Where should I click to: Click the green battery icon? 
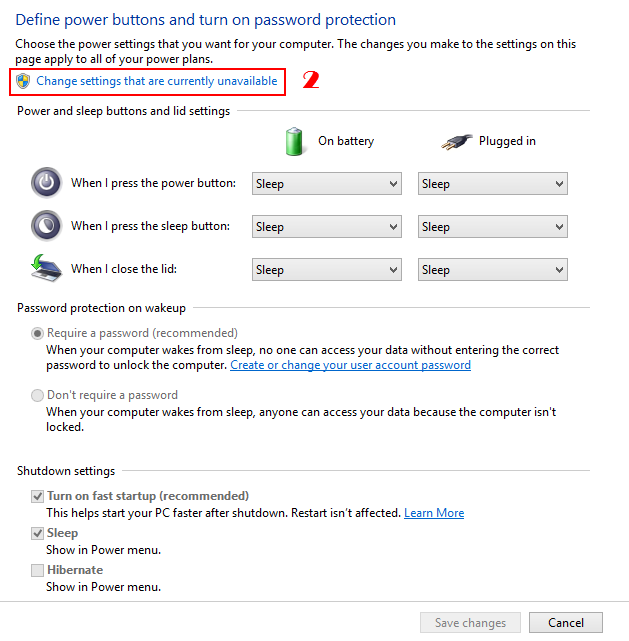(x=294, y=141)
